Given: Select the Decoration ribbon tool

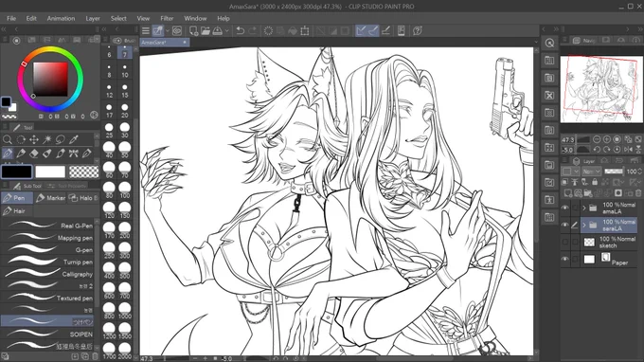Looking at the screenshot, I should pos(74,154).
